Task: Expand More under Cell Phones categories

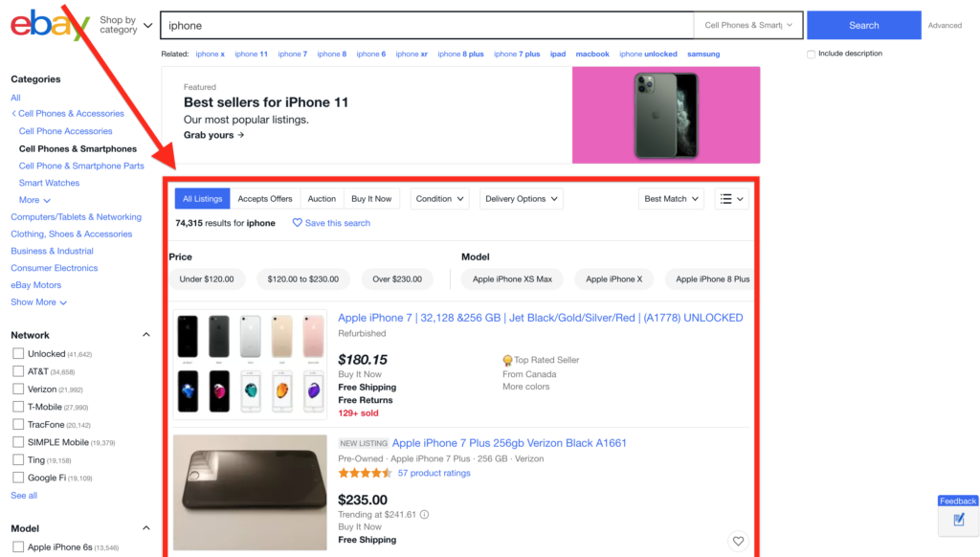Action: pos(34,200)
